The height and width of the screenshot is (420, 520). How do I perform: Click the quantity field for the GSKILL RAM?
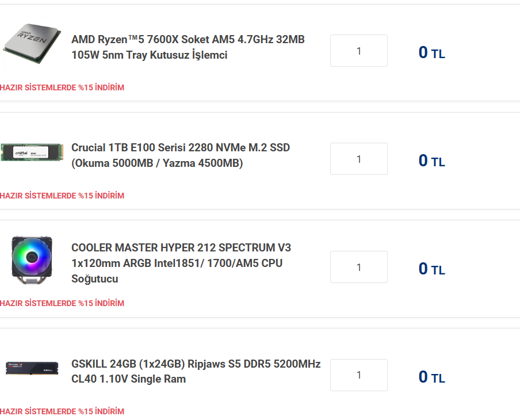click(358, 375)
